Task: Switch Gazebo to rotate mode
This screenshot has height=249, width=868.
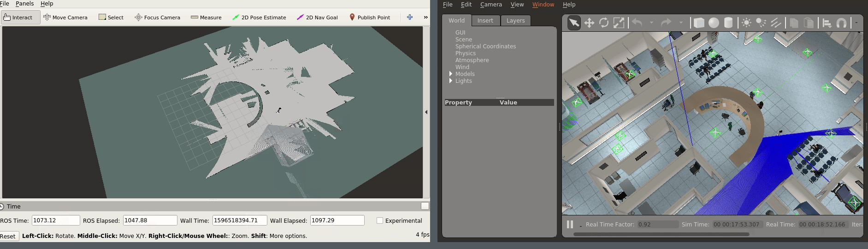Action: pyautogui.click(x=604, y=23)
